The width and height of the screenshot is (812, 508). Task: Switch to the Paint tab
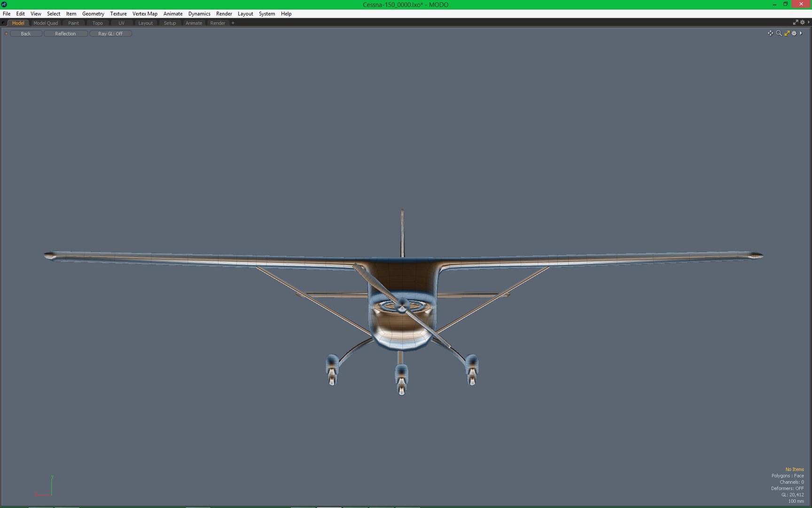[x=73, y=23]
